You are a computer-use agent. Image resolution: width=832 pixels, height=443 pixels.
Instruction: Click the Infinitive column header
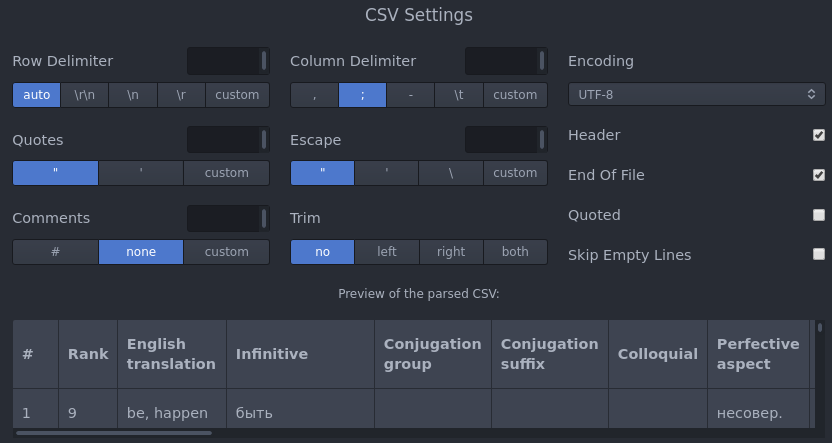tap(272, 354)
